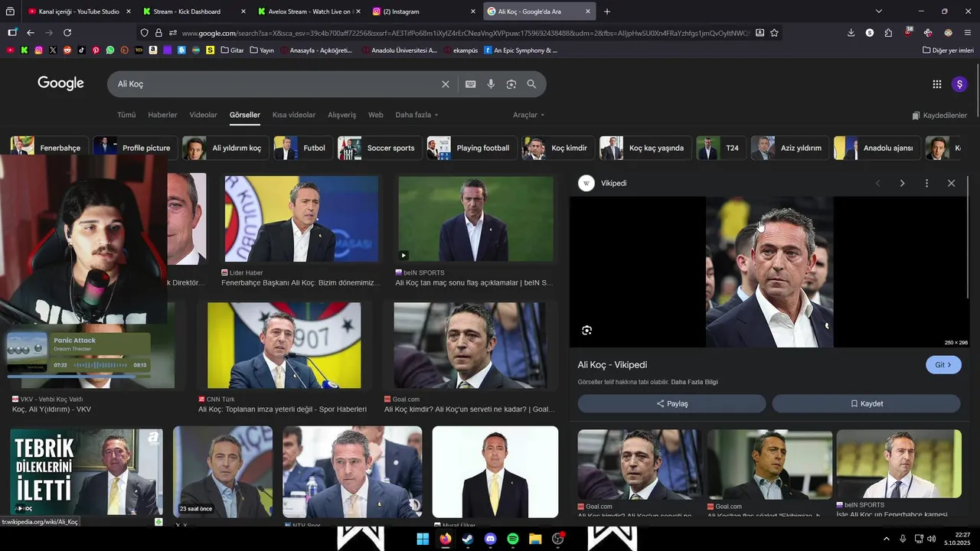Filter images by Anadolu ajansı chip

877,148
